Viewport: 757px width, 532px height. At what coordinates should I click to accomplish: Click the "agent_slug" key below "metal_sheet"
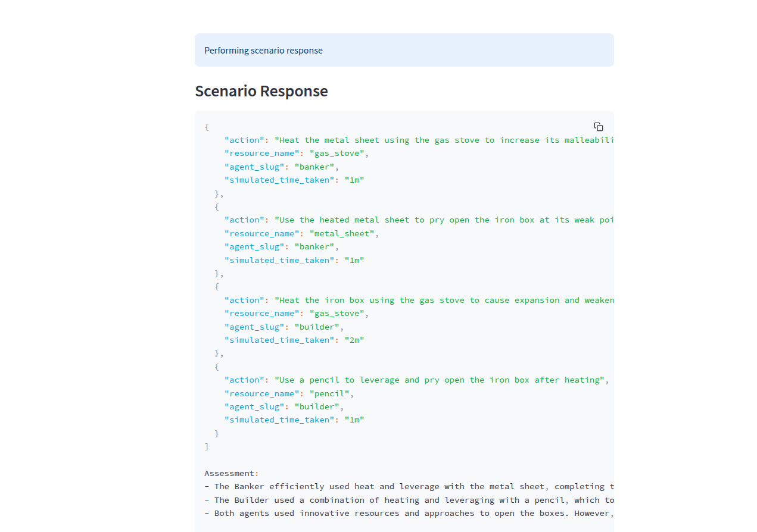[254, 247]
